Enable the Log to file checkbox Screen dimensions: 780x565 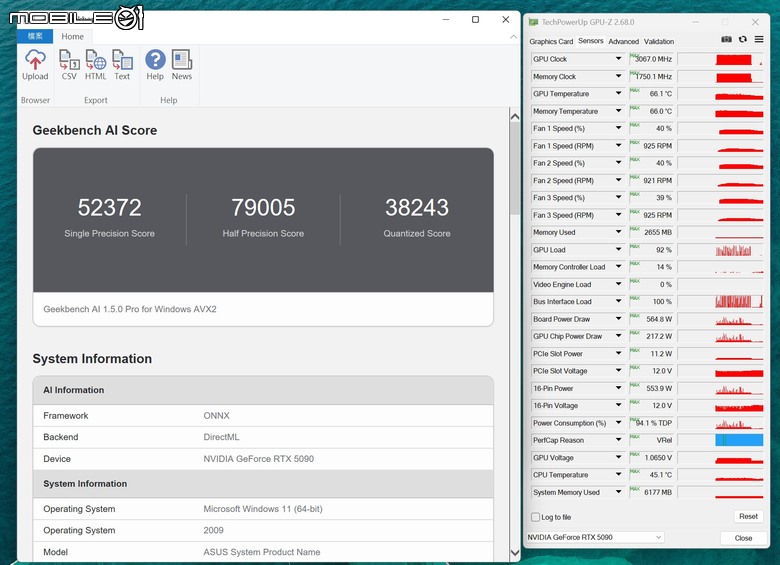pos(536,517)
